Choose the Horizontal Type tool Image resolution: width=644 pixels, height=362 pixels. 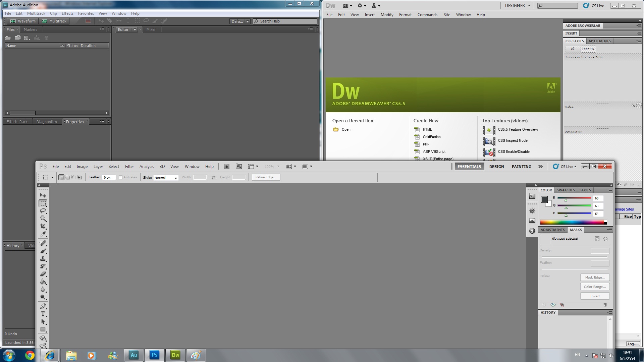click(x=43, y=314)
